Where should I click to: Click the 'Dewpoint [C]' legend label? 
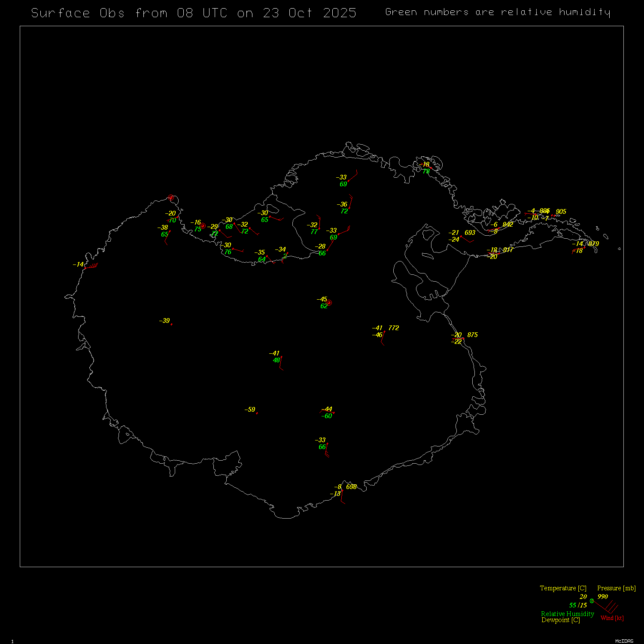click(560, 620)
